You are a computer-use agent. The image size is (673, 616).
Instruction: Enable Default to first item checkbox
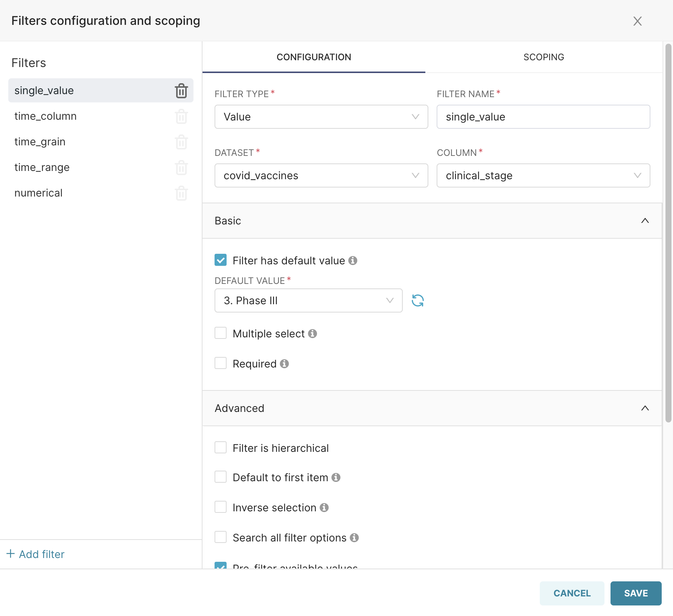(221, 477)
